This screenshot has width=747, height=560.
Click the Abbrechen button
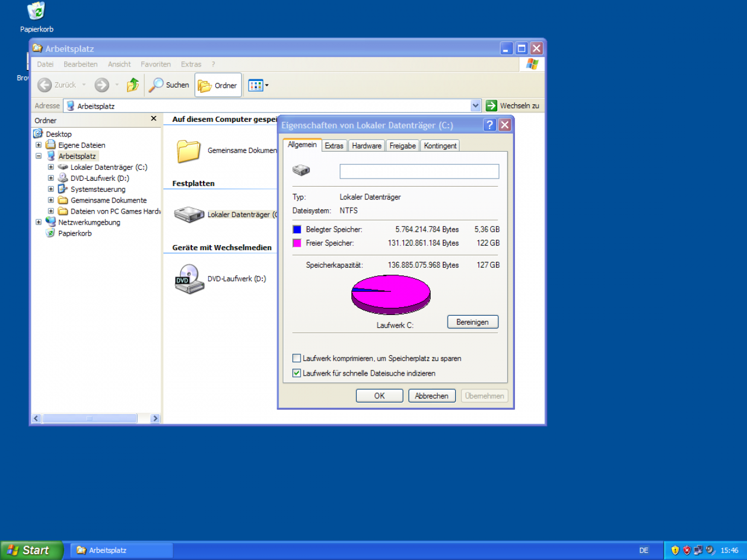tap(432, 395)
